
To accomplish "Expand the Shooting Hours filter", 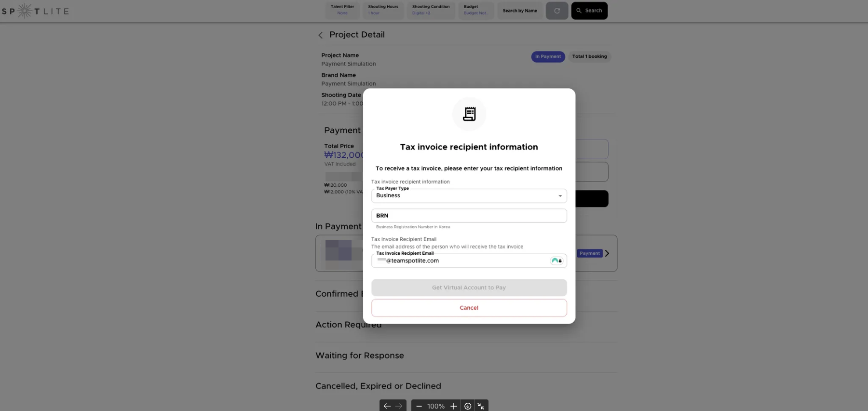I will pyautogui.click(x=383, y=10).
